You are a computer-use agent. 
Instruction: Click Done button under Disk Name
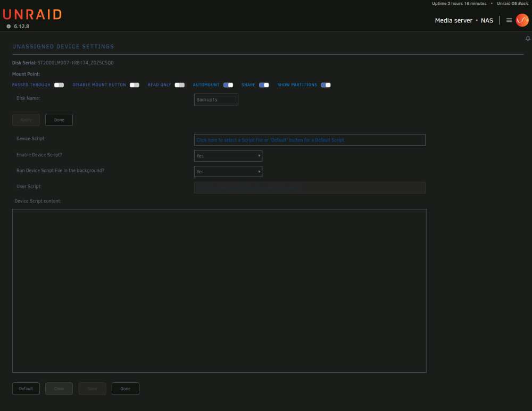click(59, 120)
